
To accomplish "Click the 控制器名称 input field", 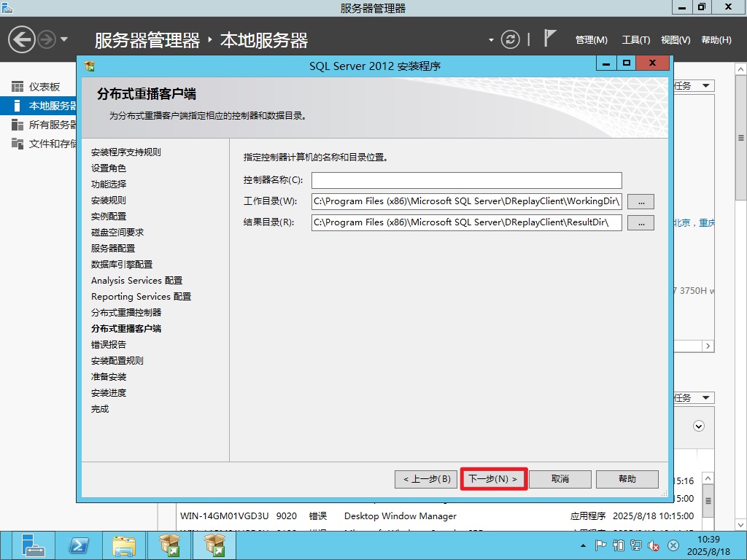I will click(x=466, y=180).
